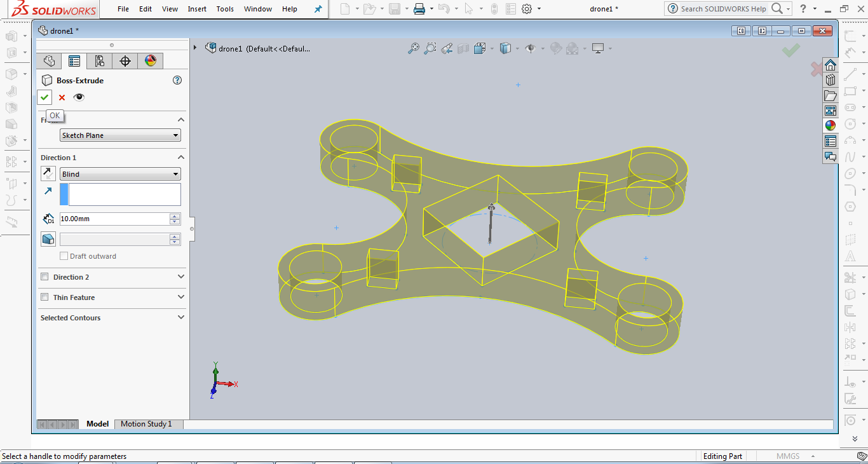Open the View Palette task pane icon
The height and width of the screenshot is (464, 868).
[x=831, y=111]
